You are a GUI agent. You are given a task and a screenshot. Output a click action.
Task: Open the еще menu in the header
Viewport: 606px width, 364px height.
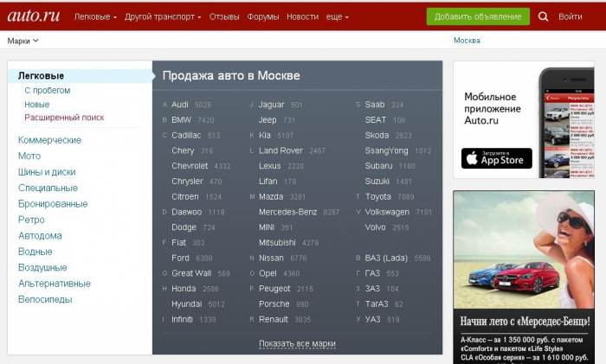tap(337, 17)
